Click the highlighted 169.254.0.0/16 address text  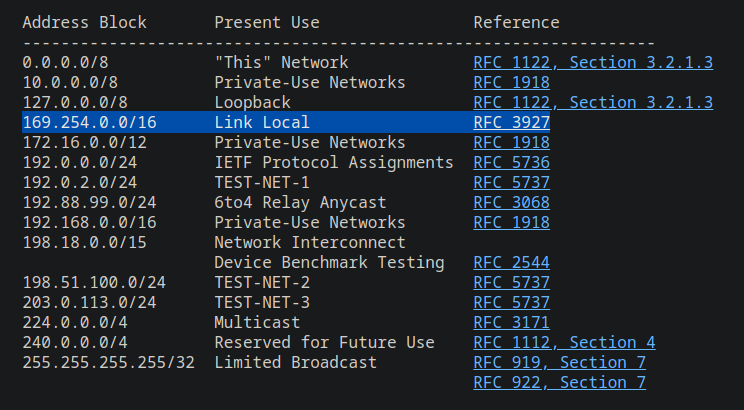[90, 122]
